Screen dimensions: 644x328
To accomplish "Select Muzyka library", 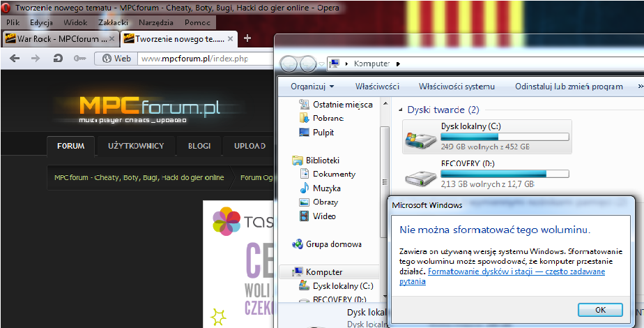I will tap(320, 188).
